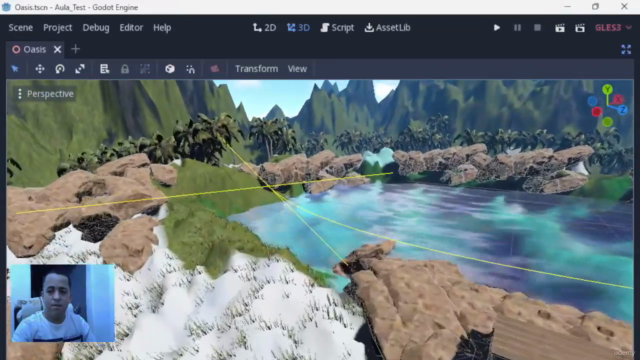640x360 pixels.
Task: Toggle distraction-free mode icon
Action: coord(626,49)
